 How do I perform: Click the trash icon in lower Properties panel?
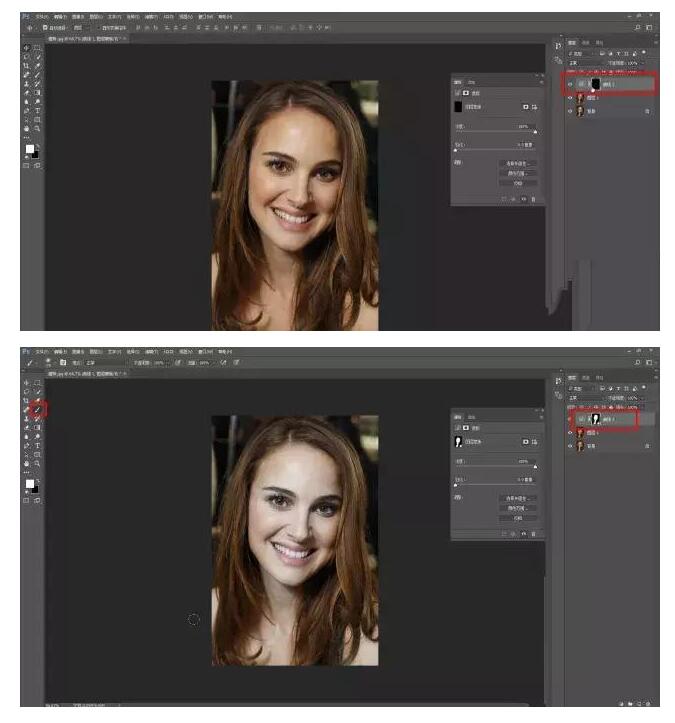pyautogui.click(x=533, y=534)
